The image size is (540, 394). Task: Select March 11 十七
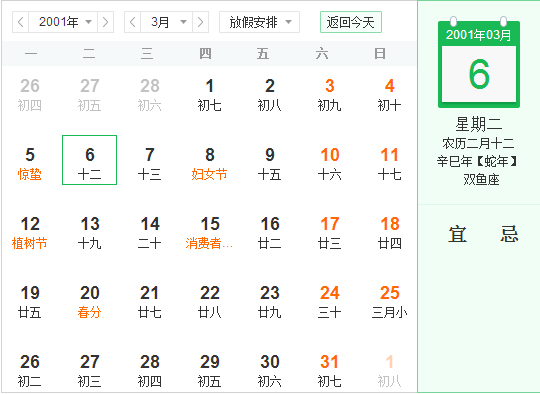point(390,164)
